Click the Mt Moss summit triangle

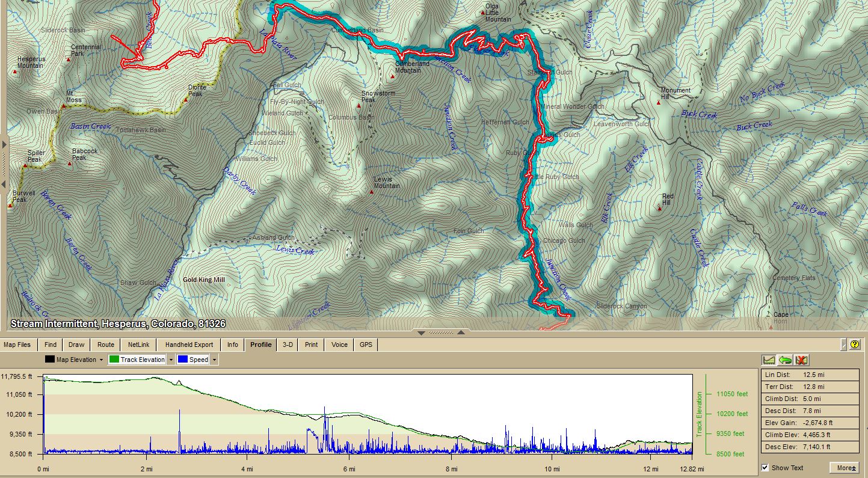pyautogui.click(x=63, y=106)
